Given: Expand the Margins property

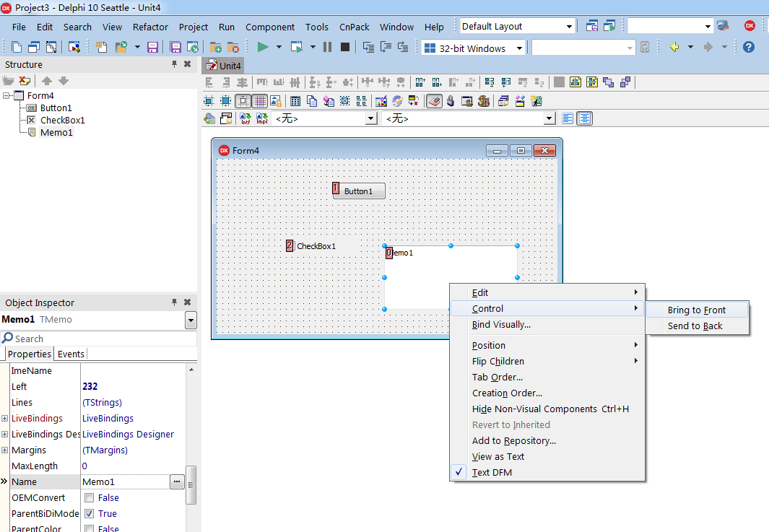Looking at the screenshot, I should (4, 450).
